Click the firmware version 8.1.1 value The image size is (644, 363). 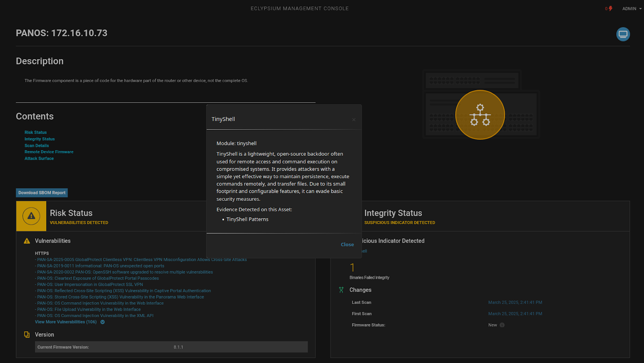(x=178, y=347)
